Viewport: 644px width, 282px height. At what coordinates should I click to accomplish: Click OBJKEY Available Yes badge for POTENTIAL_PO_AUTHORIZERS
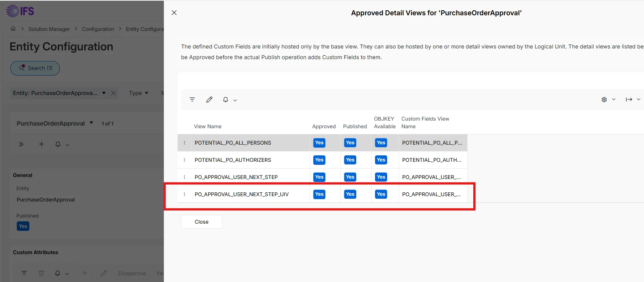[381, 160]
